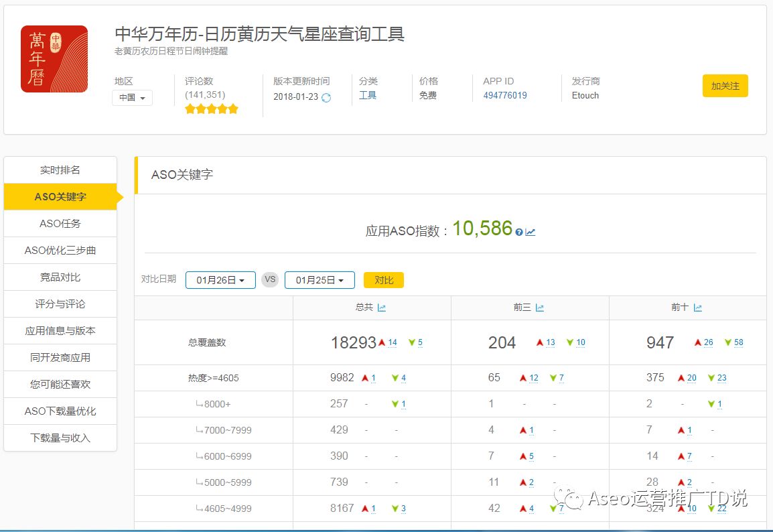Click the 14 increase count in 总覆盖数
The image size is (773, 532).
coord(393,342)
